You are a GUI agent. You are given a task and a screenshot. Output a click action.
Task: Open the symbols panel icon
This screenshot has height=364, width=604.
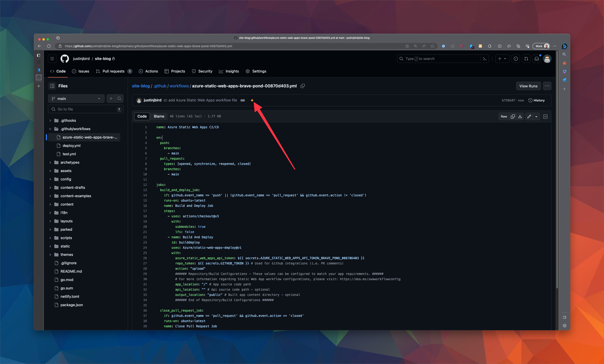[x=545, y=117]
